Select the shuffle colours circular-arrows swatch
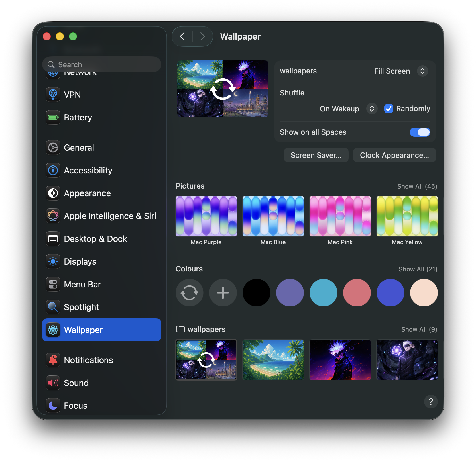476x462 pixels. pyautogui.click(x=190, y=293)
